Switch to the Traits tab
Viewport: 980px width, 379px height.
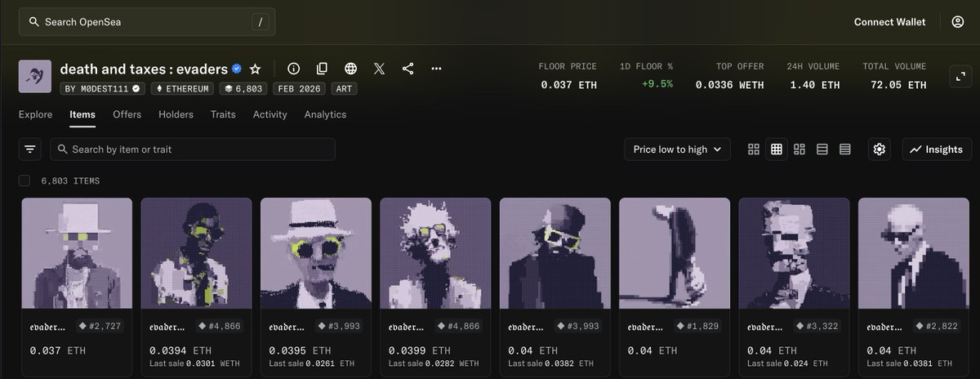click(223, 114)
